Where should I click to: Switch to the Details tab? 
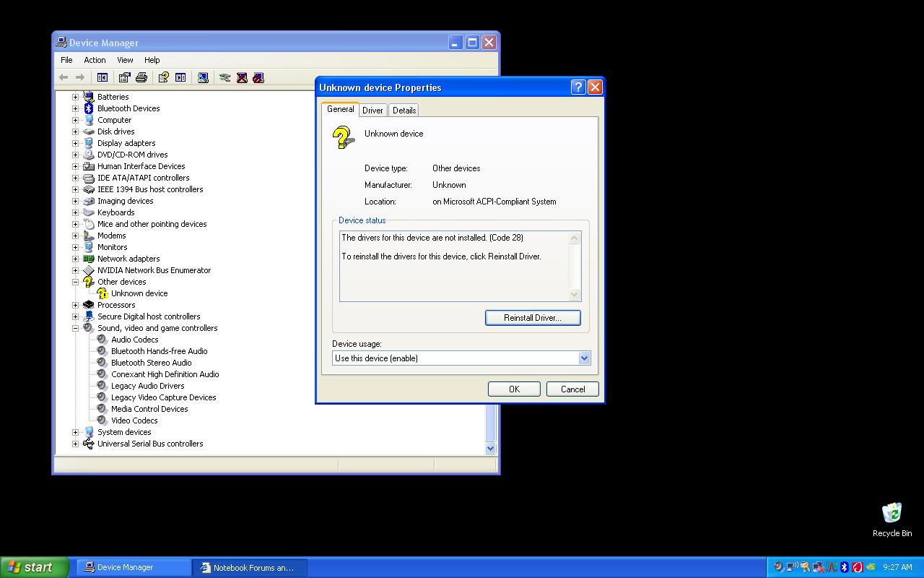point(404,111)
